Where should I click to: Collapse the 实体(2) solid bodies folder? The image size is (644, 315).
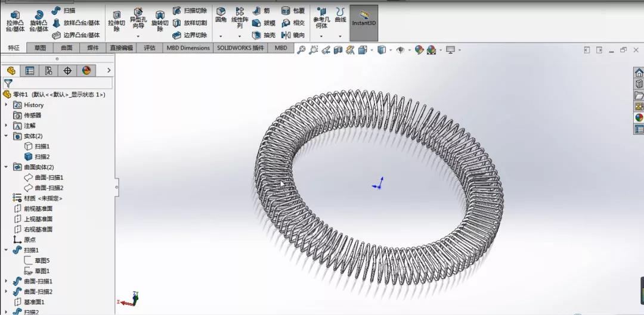6,136
